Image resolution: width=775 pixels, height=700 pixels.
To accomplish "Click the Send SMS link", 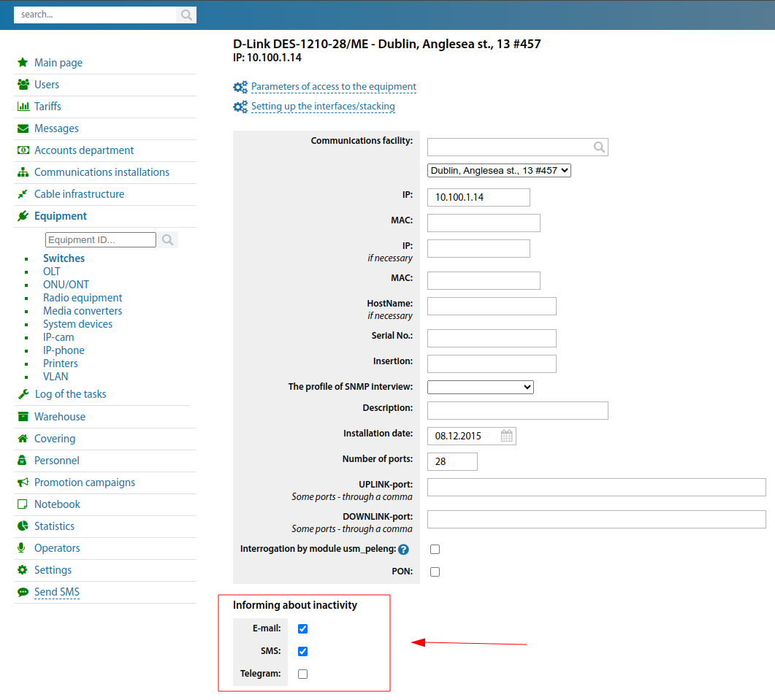I will [x=57, y=592].
